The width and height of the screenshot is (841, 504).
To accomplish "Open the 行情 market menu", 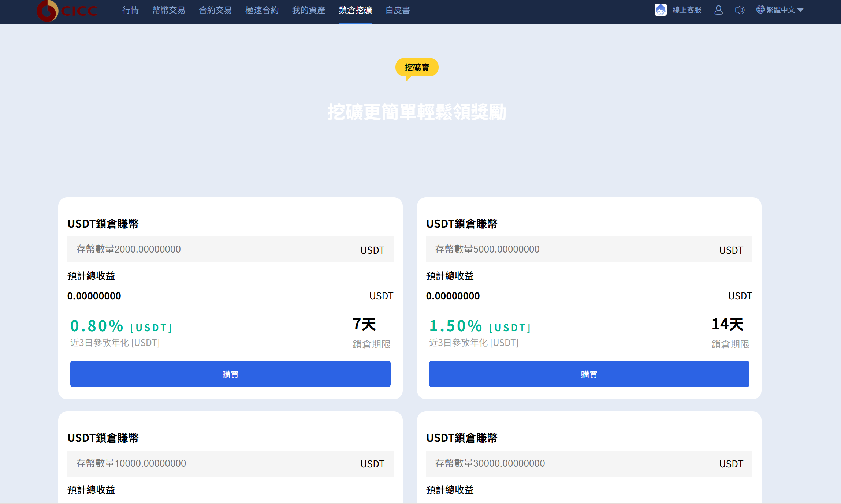I will [130, 10].
